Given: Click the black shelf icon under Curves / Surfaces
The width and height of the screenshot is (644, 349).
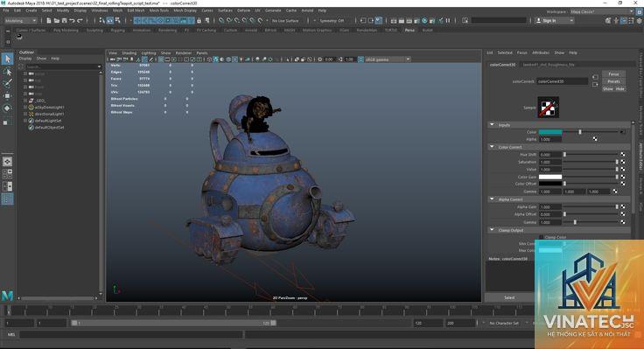Looking at the screenshot, I should click(x=19, y=37).
